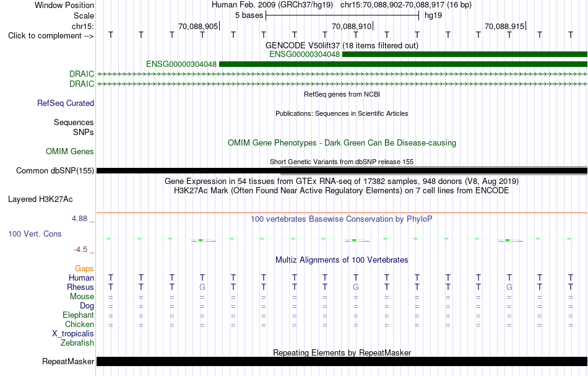588x376 pixels.
Task: Click 'H3K27Ac Mark' ENCODE track title
Action: [342, 191]
